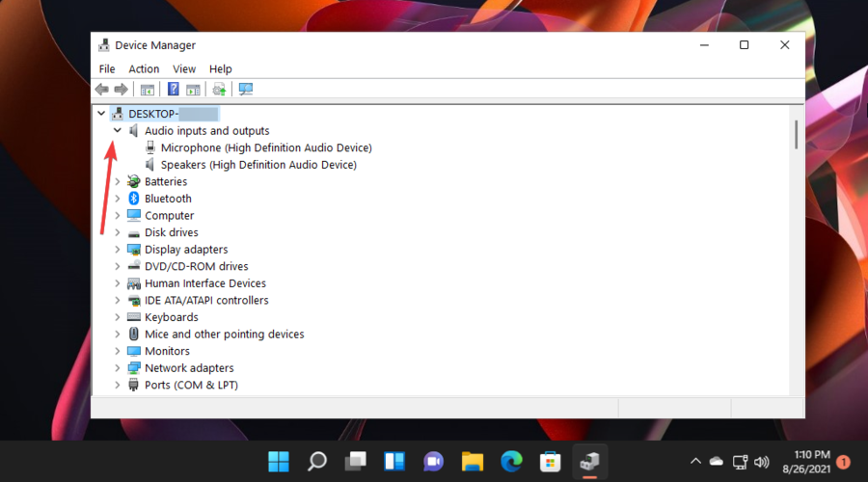The height and width of the screenshot is (482, 868).
Task: Select "Microphone (High Definition Audio Device)" text
Action: pos(266,147)
